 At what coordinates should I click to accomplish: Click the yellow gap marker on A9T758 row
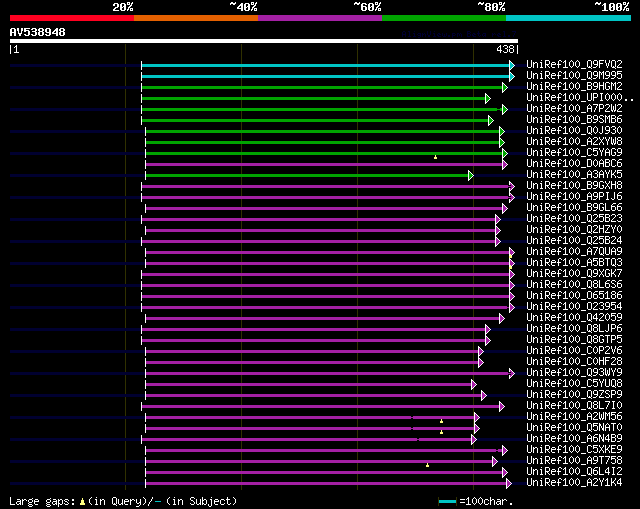(427, 465)
